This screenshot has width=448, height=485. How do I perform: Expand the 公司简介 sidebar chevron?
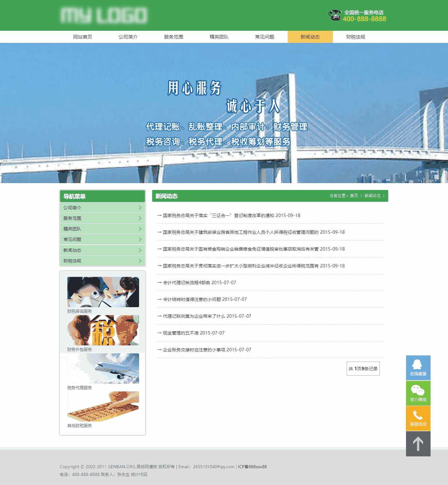140,208
